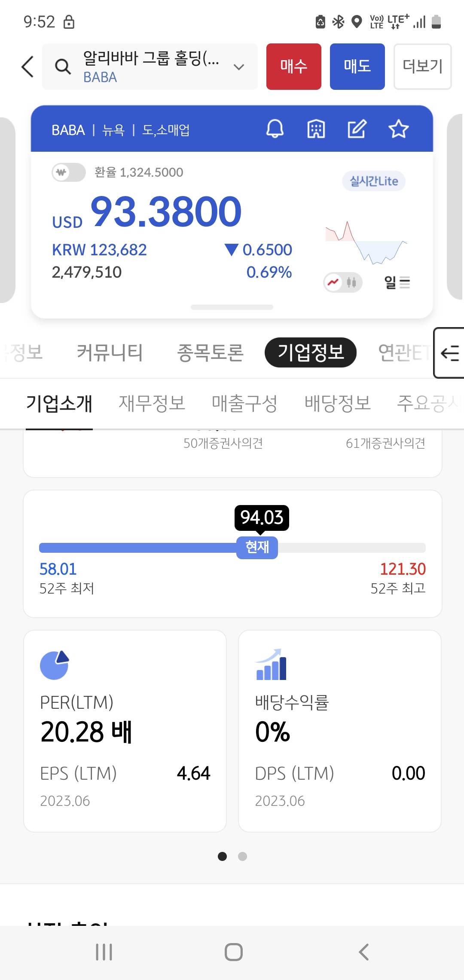
Task: Open the mini price chart thumbnail
Action: pos(366,242)
